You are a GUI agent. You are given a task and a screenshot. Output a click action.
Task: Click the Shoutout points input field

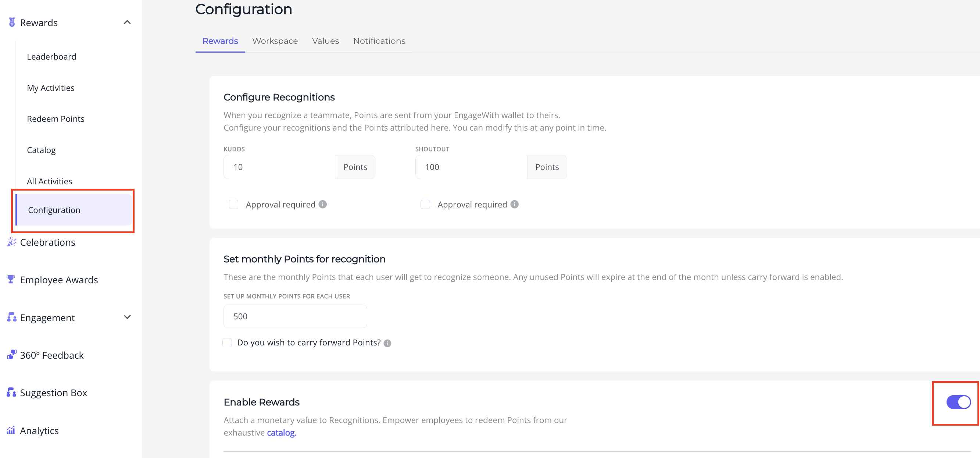(471, 167)
